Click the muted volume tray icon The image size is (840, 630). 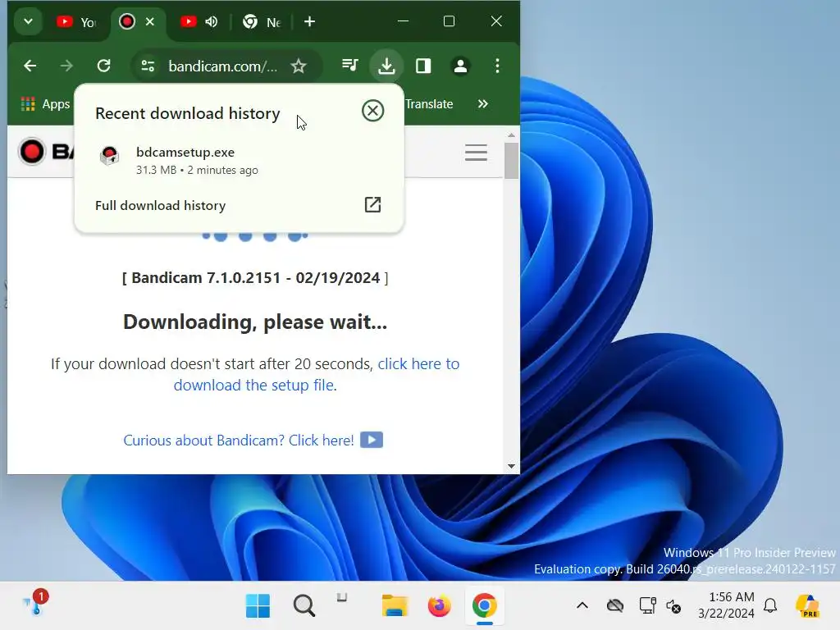pyautogui.click(x=673, y=606)
